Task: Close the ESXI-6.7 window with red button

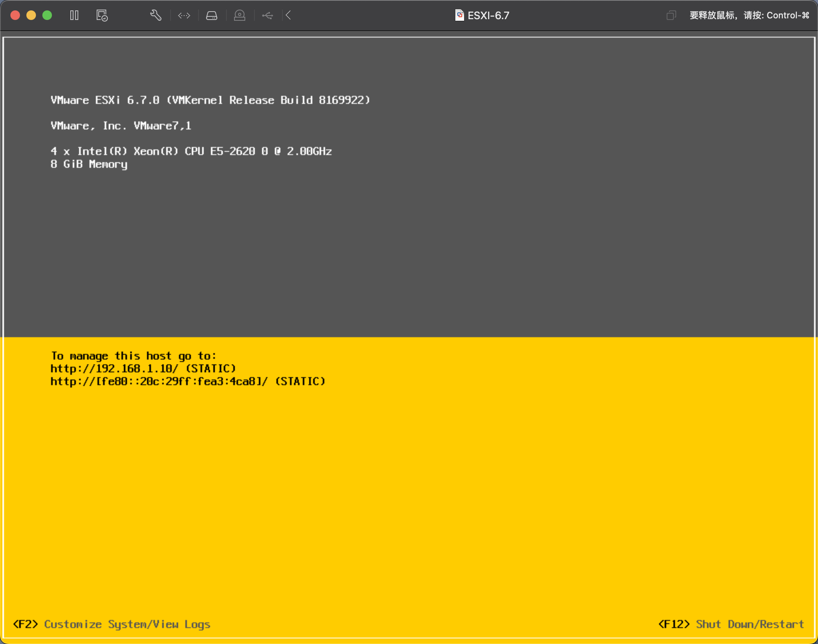Action: (15, 15)
